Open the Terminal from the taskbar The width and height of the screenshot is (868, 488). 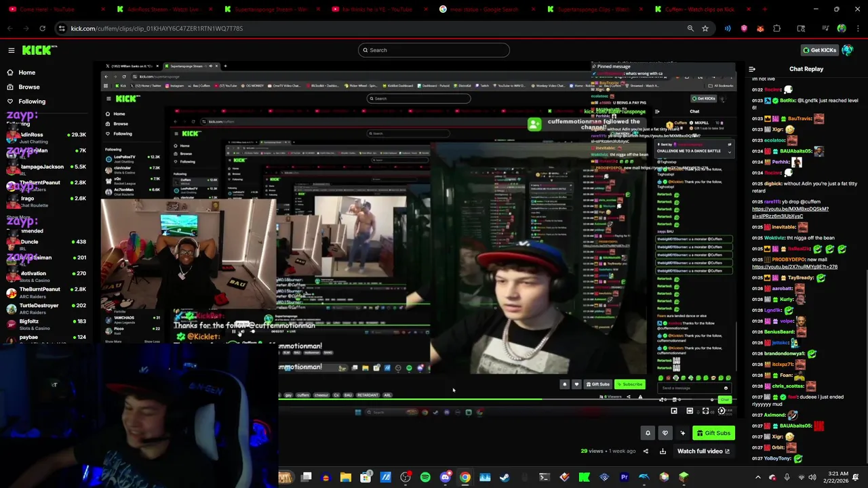click(x=544, y=478)
